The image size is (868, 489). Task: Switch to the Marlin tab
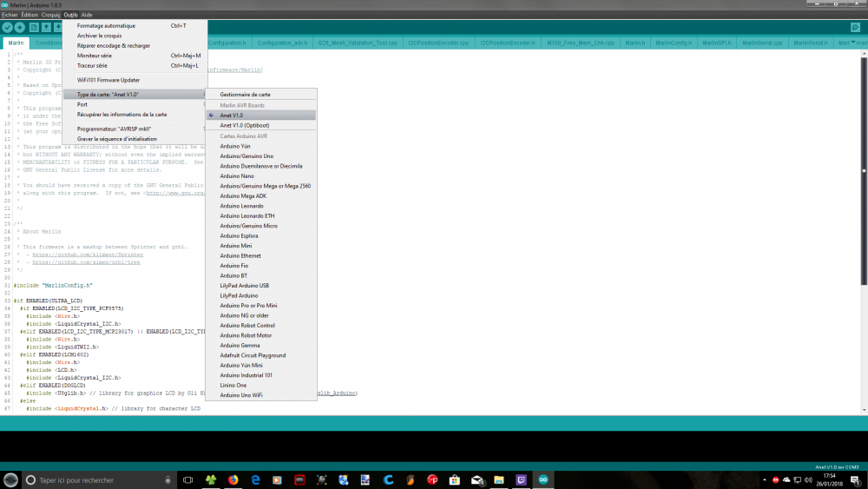click(16, 43)
